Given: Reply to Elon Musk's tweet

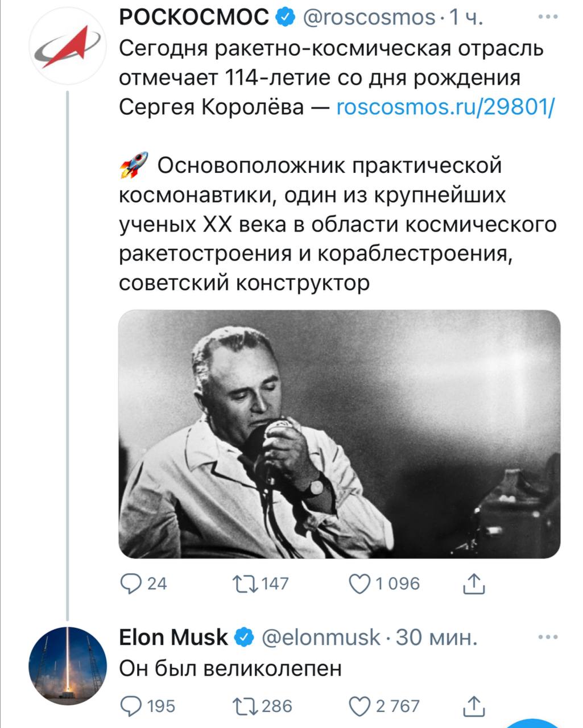Looking at the screenshot, I should pos(132,706).
